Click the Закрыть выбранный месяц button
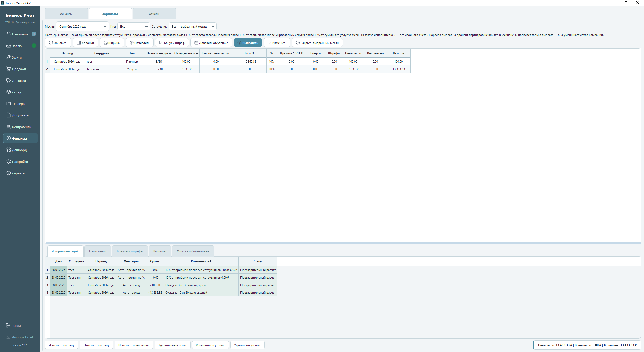Viewport: 644px width, 352px height. pyautogui.click(x=317, y=43)
